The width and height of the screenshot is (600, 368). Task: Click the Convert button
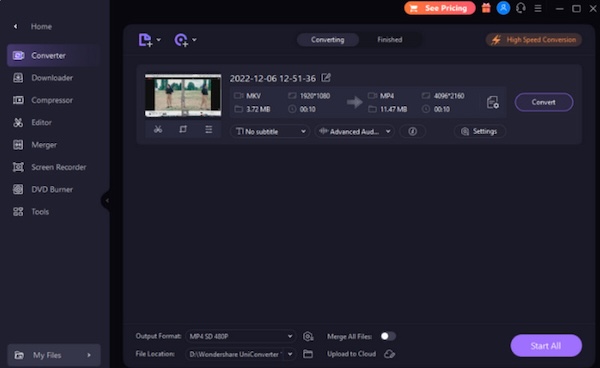point(544,102)
